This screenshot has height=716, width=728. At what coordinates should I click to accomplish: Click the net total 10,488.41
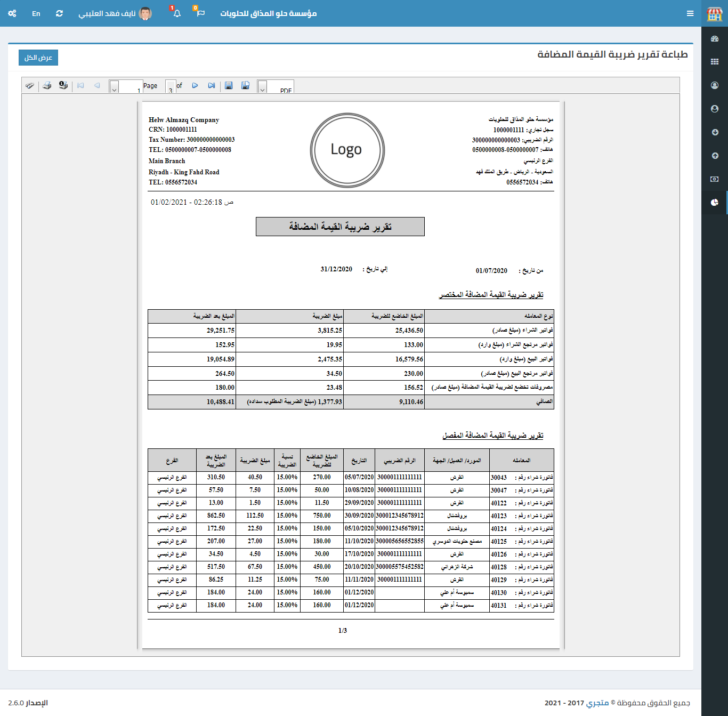pos(221,402)
